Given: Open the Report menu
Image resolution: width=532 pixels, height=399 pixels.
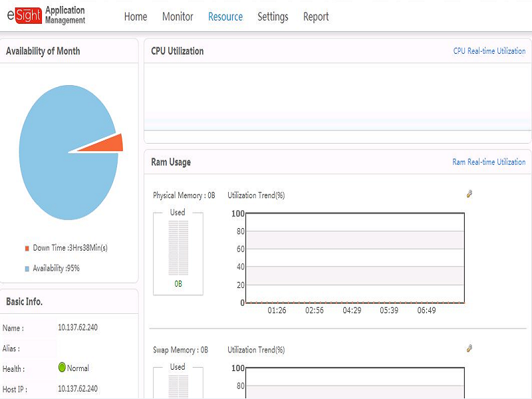Looking at the screenshot, I should [x=316, y=17].
